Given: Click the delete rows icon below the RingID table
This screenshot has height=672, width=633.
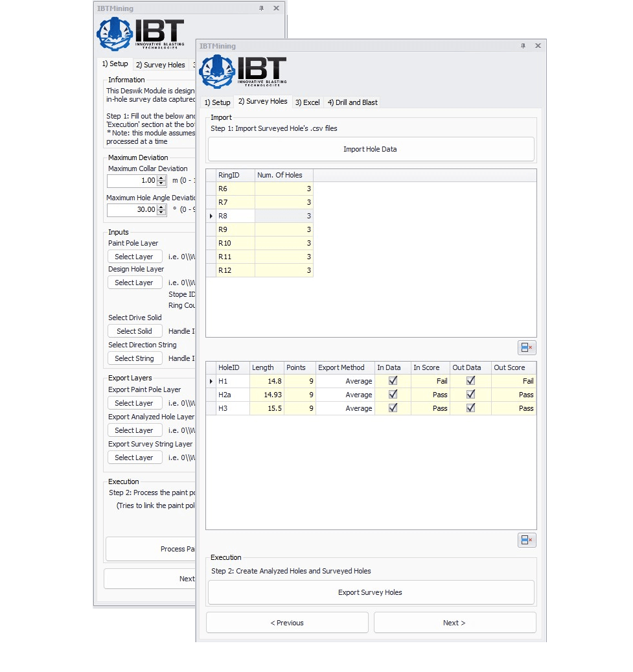Looking at the screenshot, I should pyautogui.click(x=527, y=348).
